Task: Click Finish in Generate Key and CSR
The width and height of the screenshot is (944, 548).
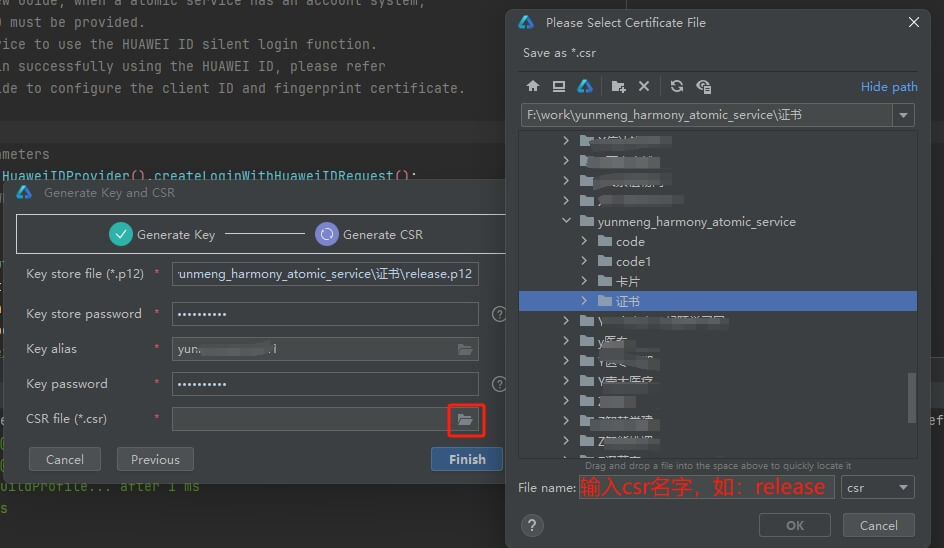Action: (467, 459)
